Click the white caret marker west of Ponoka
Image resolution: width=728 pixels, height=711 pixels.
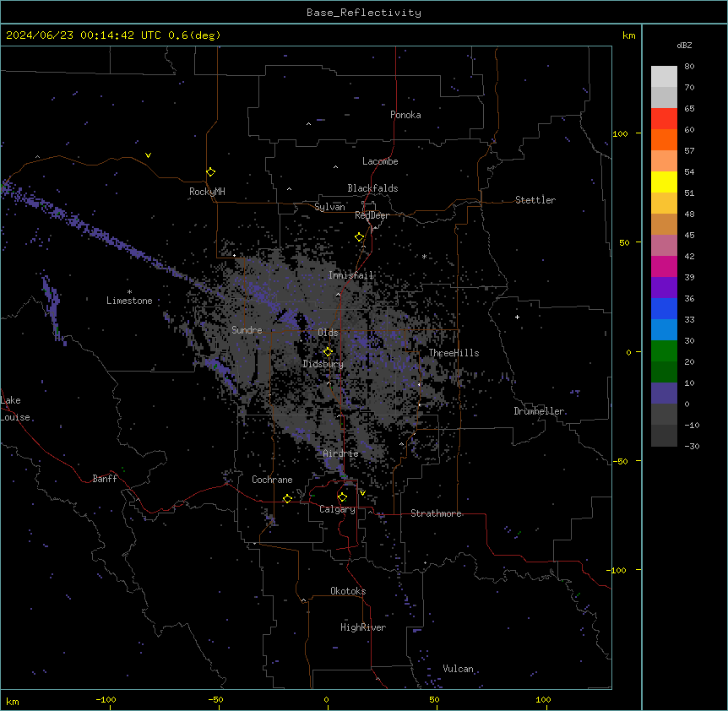[308, 124]
